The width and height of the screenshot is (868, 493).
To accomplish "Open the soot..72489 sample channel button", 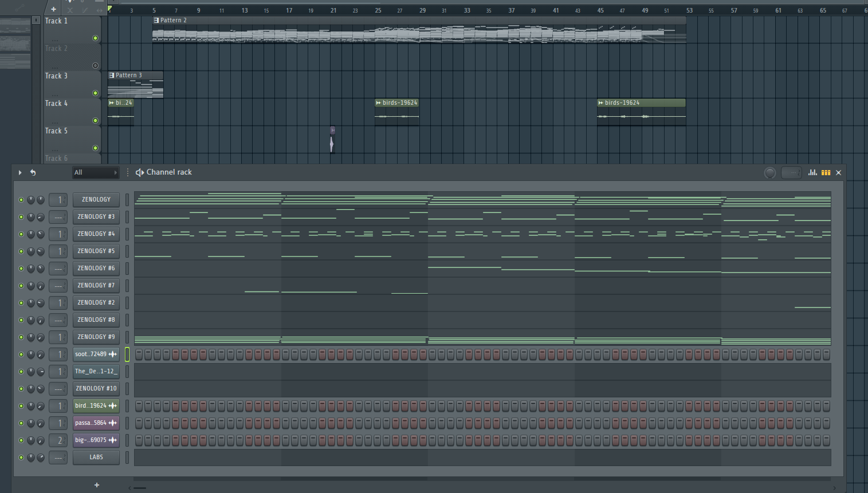I will pos(96,354).
